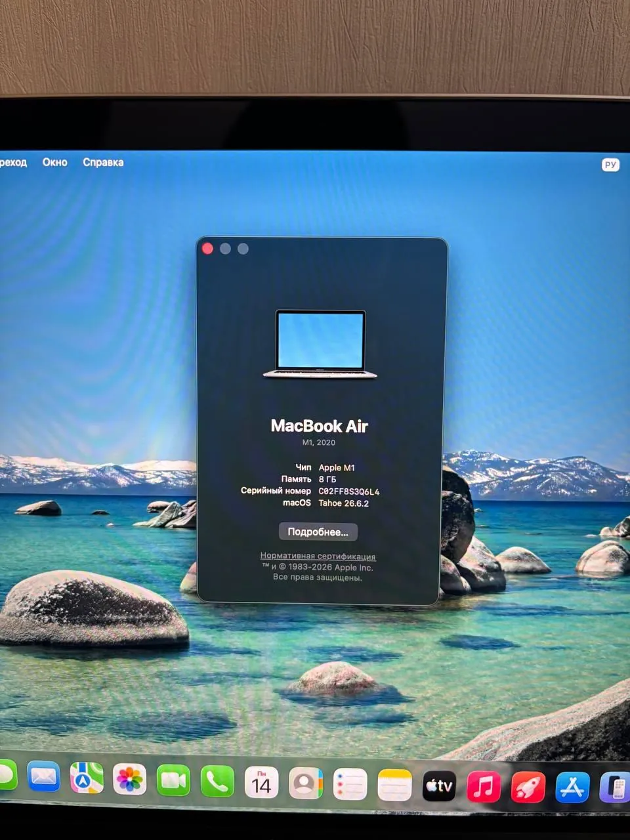Viewport: 630px width, 840px height.
Task: Launch Contacts from the dock
Action: 305,784
